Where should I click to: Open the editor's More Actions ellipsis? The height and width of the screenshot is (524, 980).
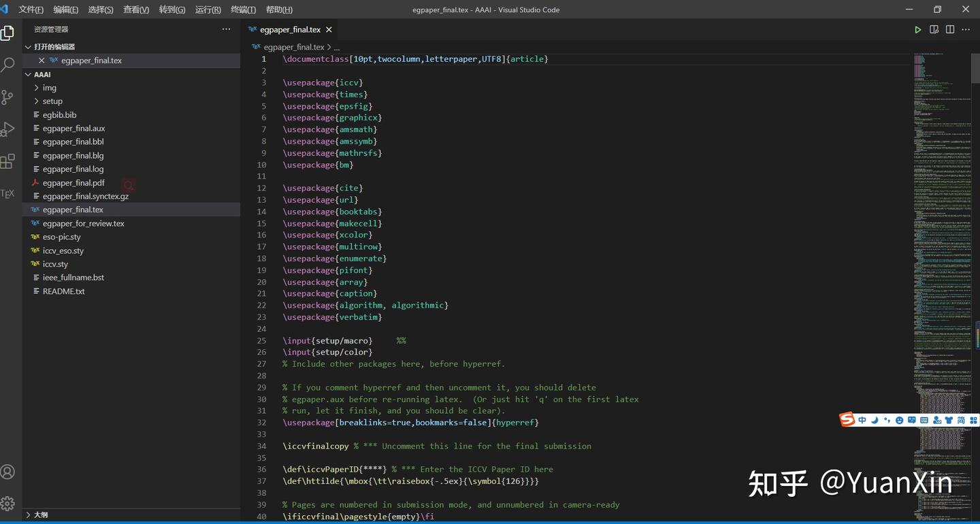click(966, 29)
